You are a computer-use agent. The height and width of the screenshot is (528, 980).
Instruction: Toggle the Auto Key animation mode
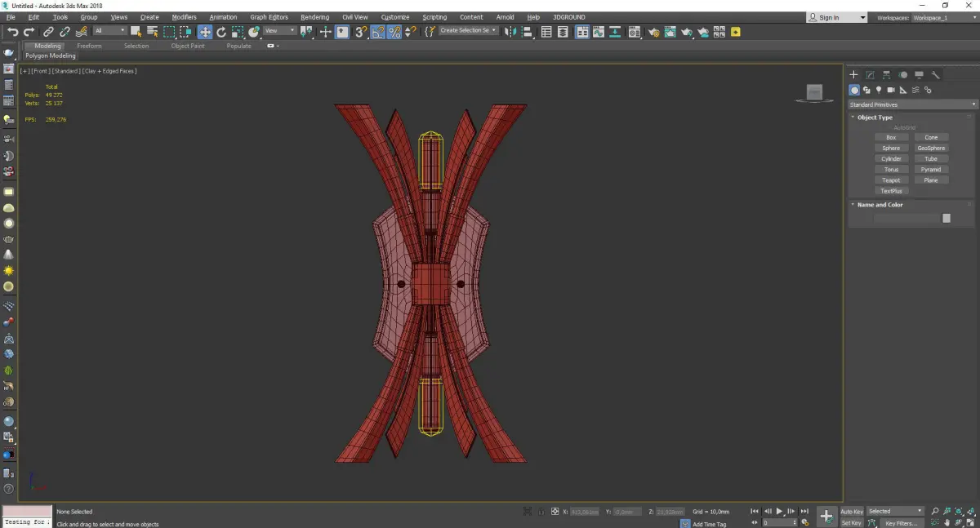coord(851,512)
